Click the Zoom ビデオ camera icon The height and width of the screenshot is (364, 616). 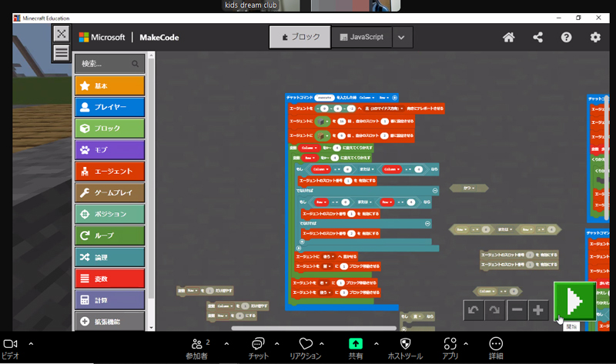click(x=10, y=343)
